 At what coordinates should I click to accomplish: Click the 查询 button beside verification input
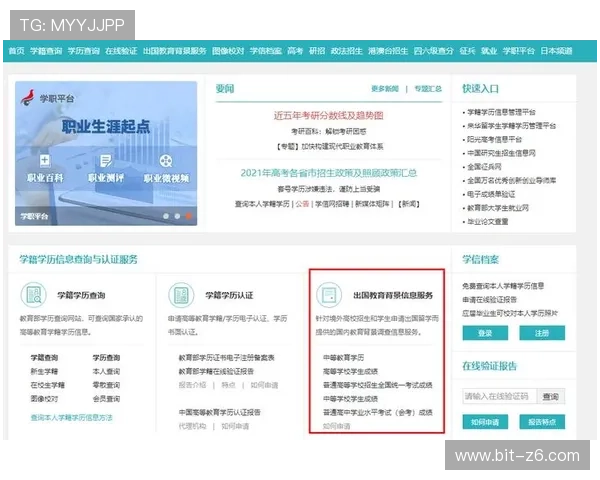pyautogui.click(x=551, y=396)
